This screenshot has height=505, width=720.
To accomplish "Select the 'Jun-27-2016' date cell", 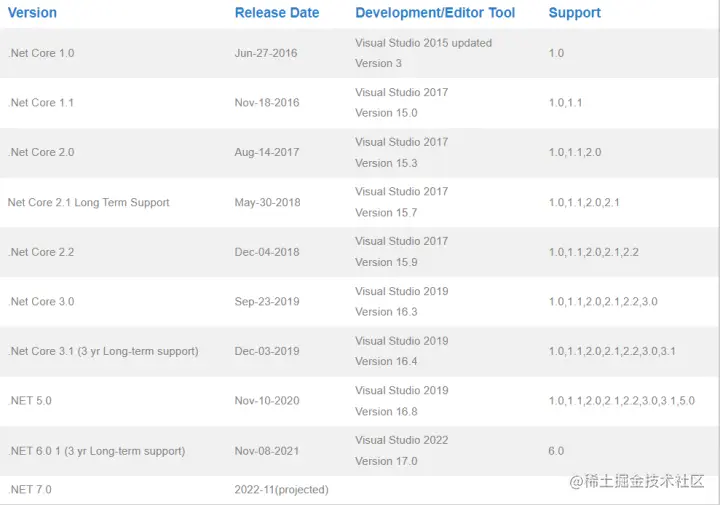I will 266,53.
